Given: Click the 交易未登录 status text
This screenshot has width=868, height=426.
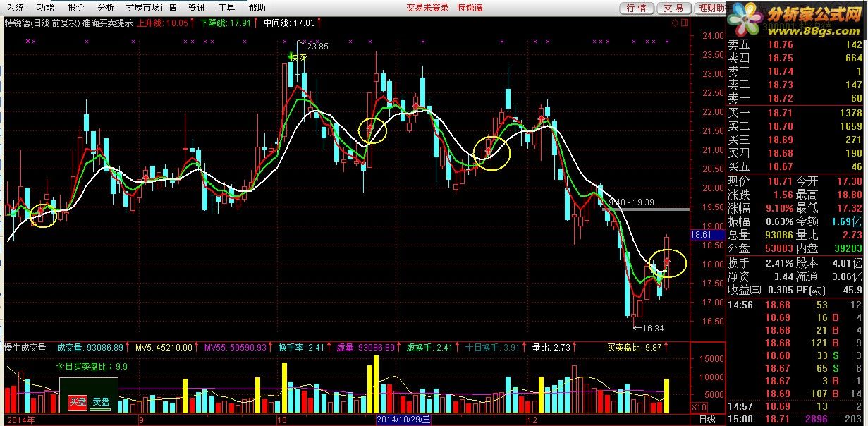Looking at the screenshot, I should coord(428,8).
